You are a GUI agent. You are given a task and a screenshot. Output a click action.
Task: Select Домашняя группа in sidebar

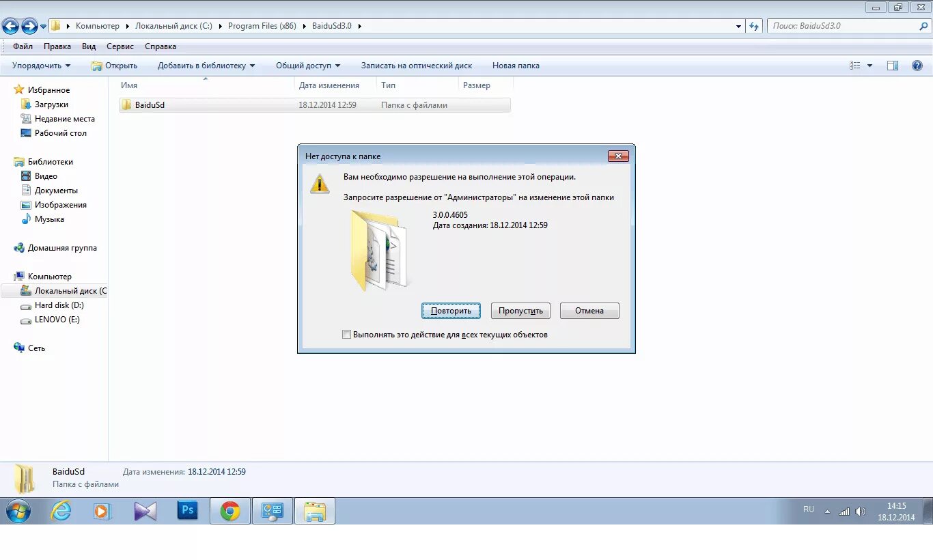coord(62,248)
